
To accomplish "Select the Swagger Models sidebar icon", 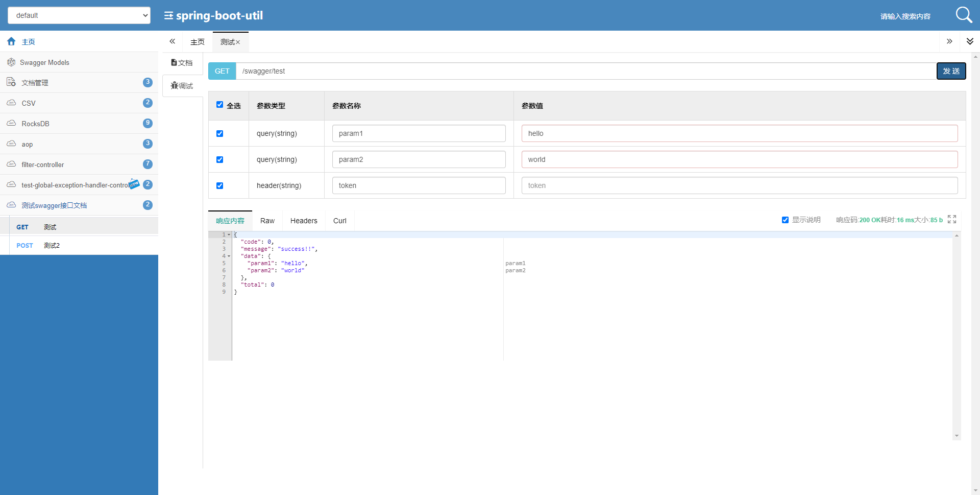I will (x=11, y=62).
